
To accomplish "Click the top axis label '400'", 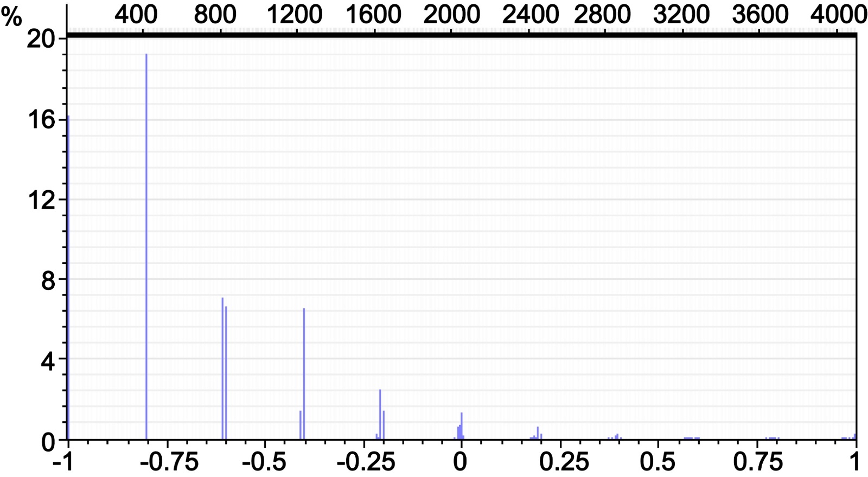I will [x=136, y=14].
